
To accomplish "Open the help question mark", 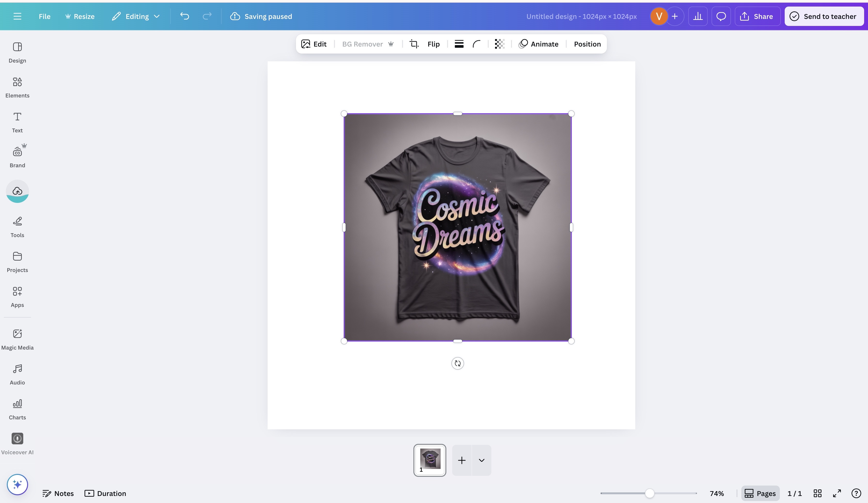I will pyautogui.click(x=856, y=493).
